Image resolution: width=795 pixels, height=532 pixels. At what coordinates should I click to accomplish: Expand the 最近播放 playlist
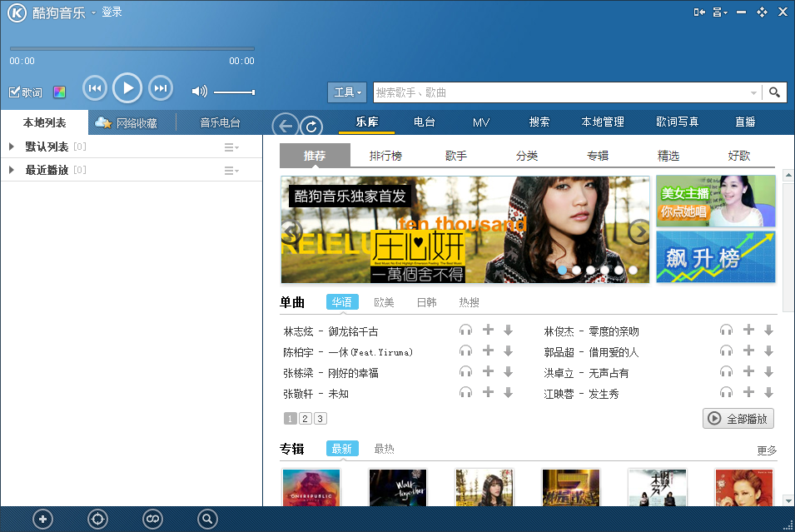click(x=11, y=170)
